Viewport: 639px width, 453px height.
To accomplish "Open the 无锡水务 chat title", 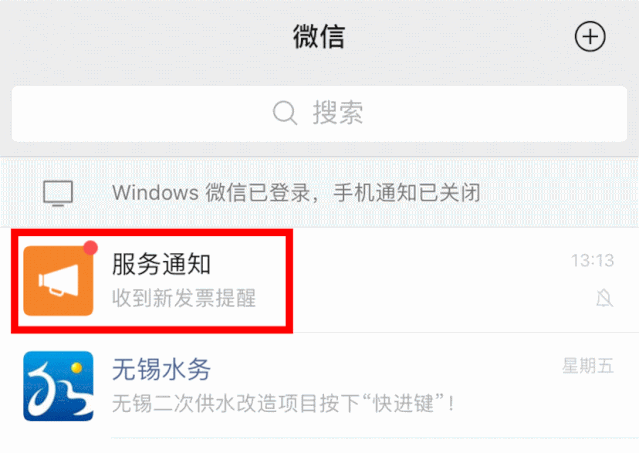I will click(161, 369).
